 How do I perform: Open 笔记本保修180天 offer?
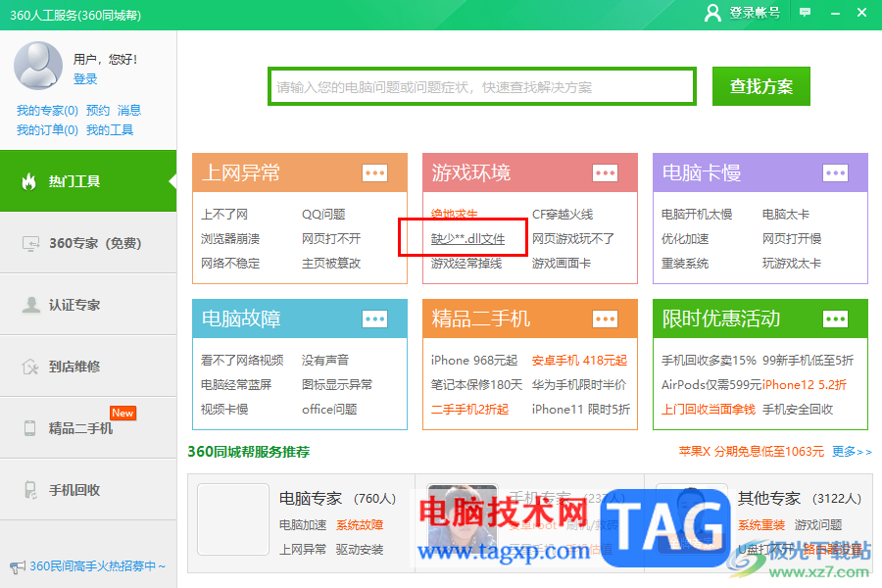click(x=476, y=385)
